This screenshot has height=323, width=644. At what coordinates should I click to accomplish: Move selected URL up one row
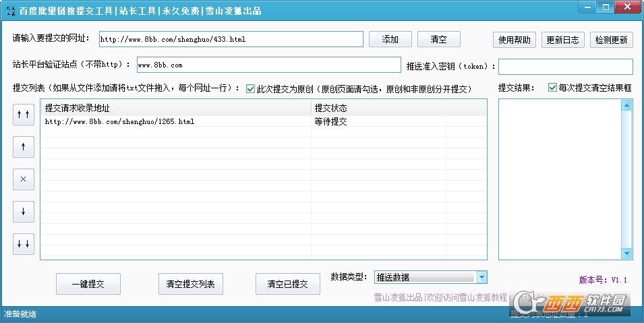[x=24, y=147]
